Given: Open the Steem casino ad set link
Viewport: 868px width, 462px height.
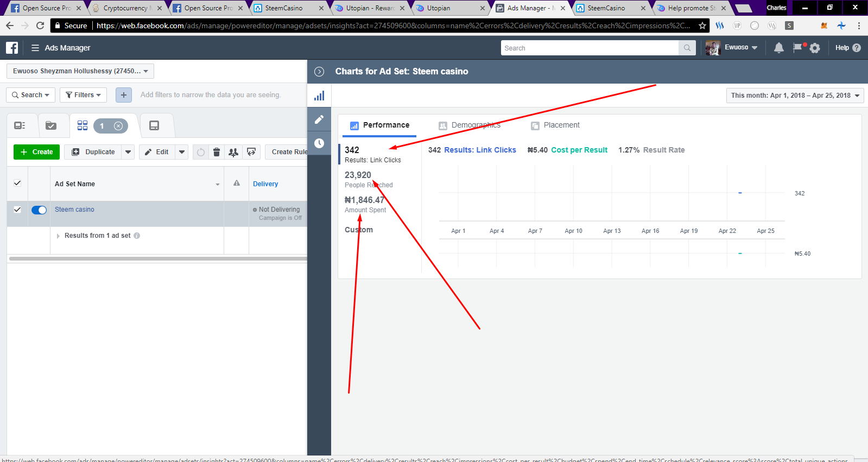Looking at the screenshot, I should tap(74, 210).
